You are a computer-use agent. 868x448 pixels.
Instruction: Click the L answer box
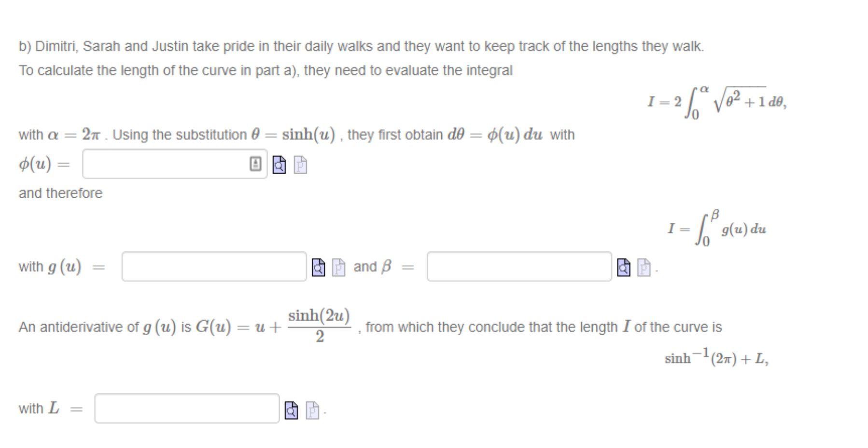tap(186, 409)
